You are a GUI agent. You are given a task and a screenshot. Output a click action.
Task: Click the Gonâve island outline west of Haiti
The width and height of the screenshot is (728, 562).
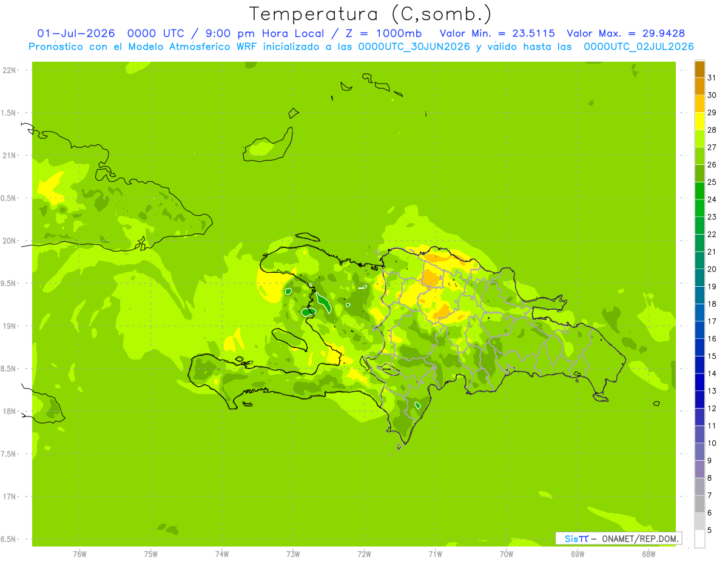click(292, 340)
